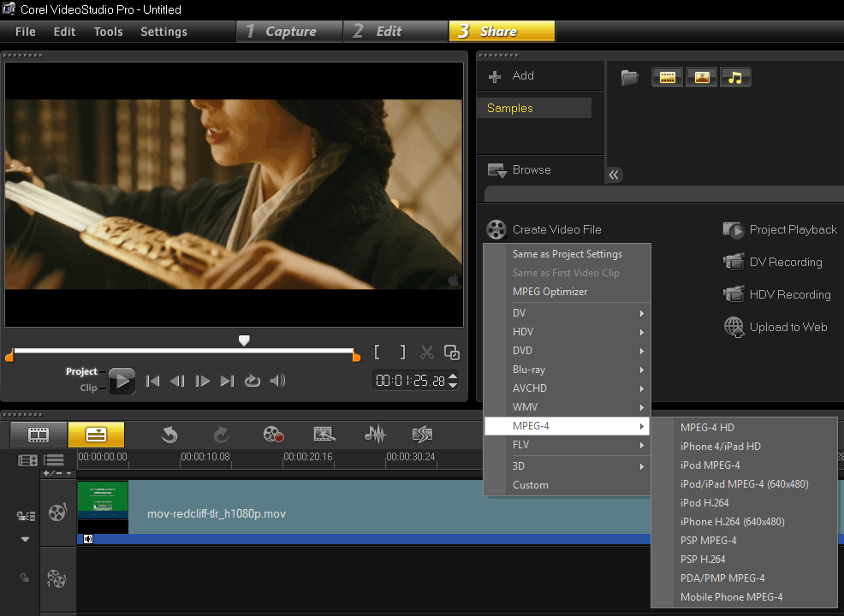The width and height of the screenshot is (844, 616).
Task: Jump to the end of the project
Action: (x=227, y=381)
